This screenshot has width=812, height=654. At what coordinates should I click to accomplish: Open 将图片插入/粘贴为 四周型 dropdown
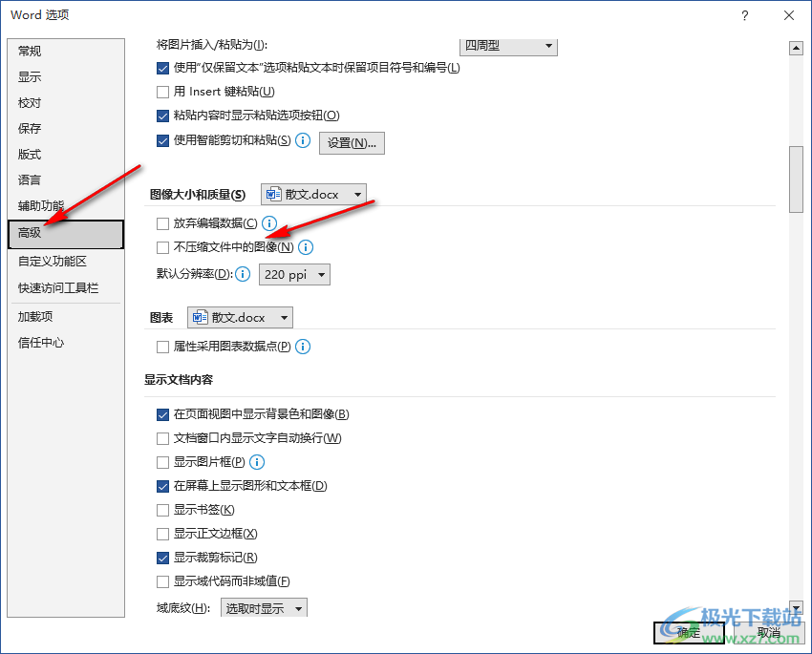pyautogui.click(x=508, y=47)
